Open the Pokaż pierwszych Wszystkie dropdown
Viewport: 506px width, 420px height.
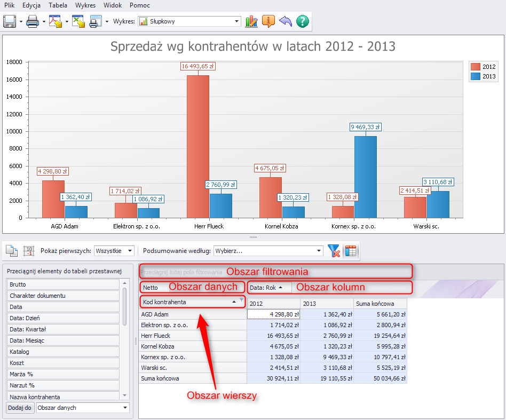pos(114,251)
